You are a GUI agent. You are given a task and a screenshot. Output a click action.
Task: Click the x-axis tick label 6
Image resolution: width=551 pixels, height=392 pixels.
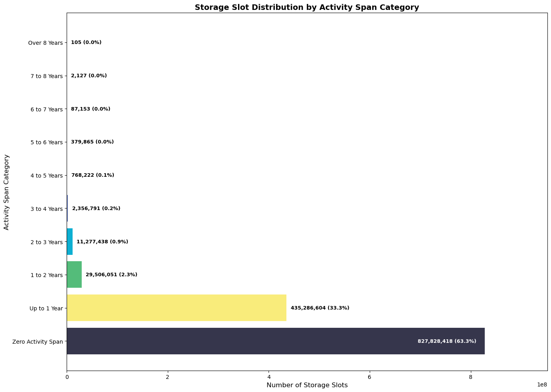[370, 377]
